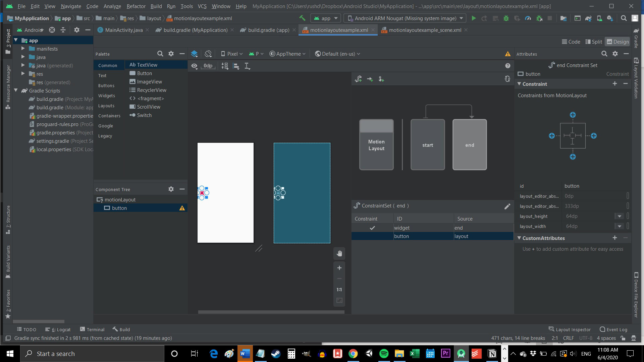The image size is (644, 362).
Task: Switch to Code view in top-right panel tabs
Action: coord(574,42)
